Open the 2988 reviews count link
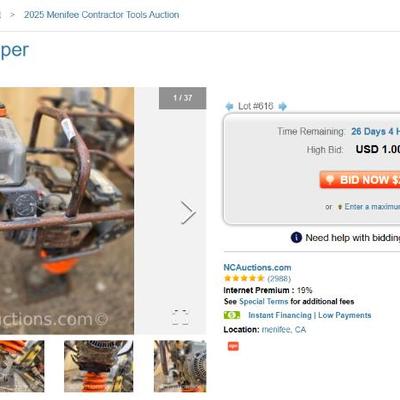Viewport: 400px width, 400px height. click(x=279, y=278)
